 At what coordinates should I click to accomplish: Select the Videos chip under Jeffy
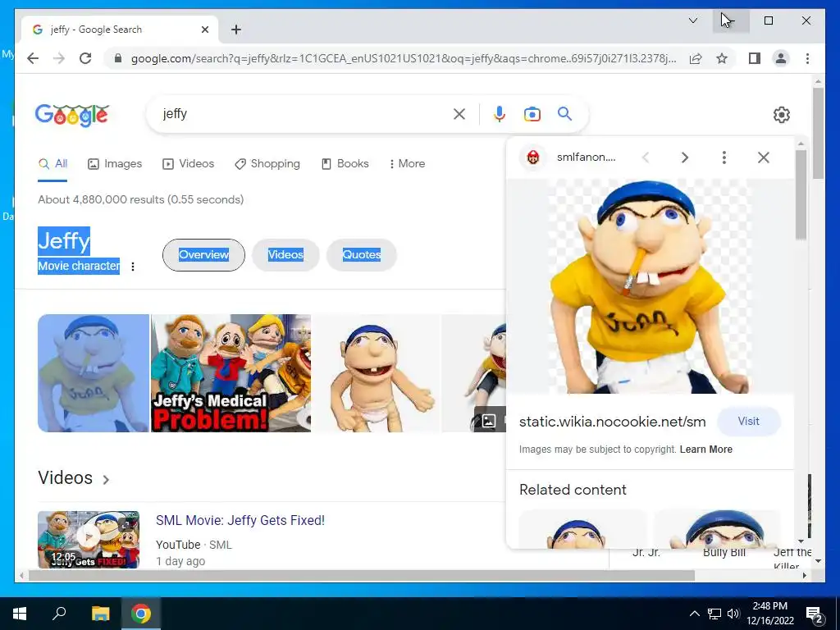285,255
